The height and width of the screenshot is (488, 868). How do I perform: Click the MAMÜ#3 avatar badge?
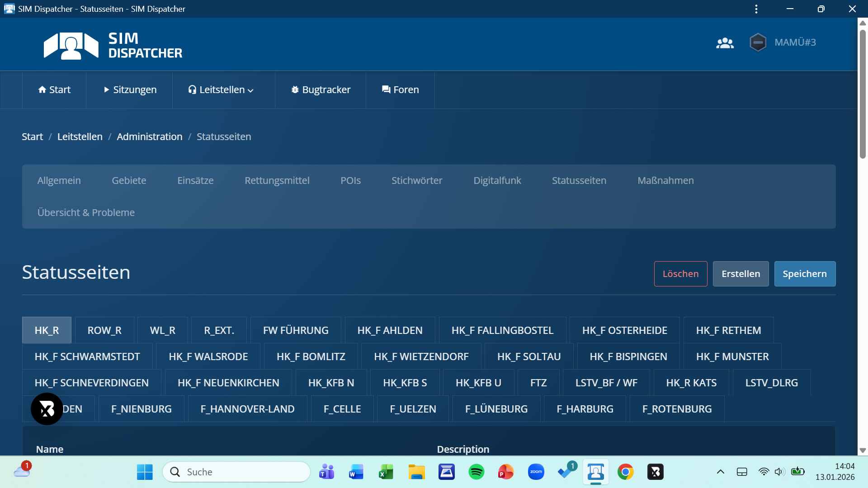pyautogui.click(x=758, y=42)
